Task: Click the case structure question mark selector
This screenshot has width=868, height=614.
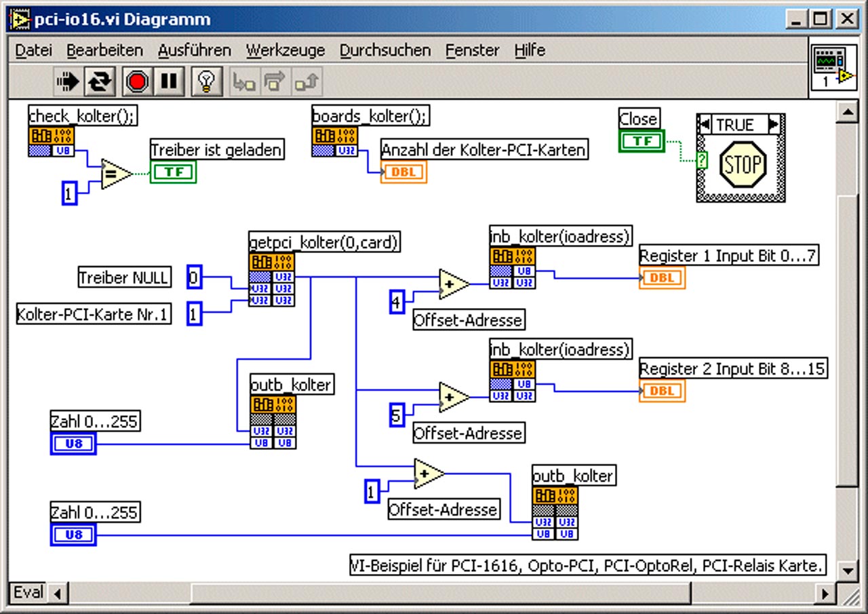Action: (702, 161)
